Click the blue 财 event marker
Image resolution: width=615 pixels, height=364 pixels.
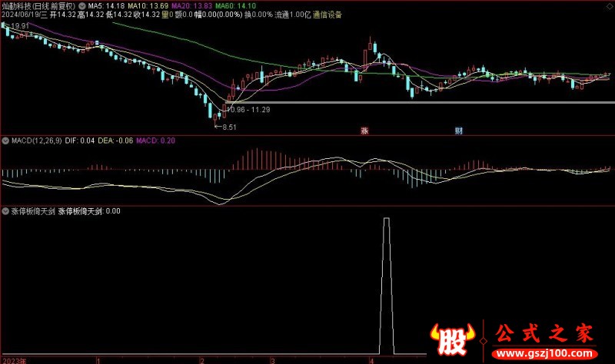[458, 131]
